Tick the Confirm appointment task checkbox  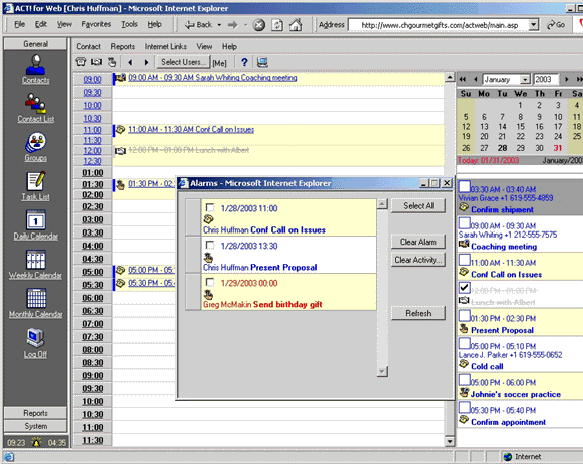point(464,407)
